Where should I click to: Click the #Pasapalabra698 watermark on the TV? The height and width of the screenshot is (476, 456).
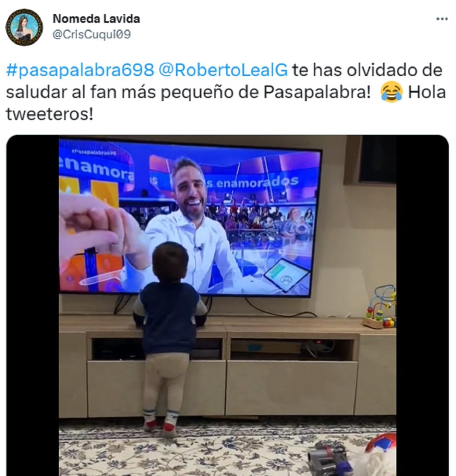94,153
